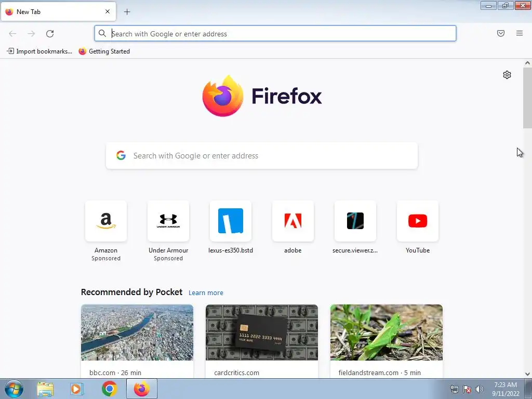The image size is (532, 399).
Task: Click the vertical scrollbar thumb
Action: 527,98
